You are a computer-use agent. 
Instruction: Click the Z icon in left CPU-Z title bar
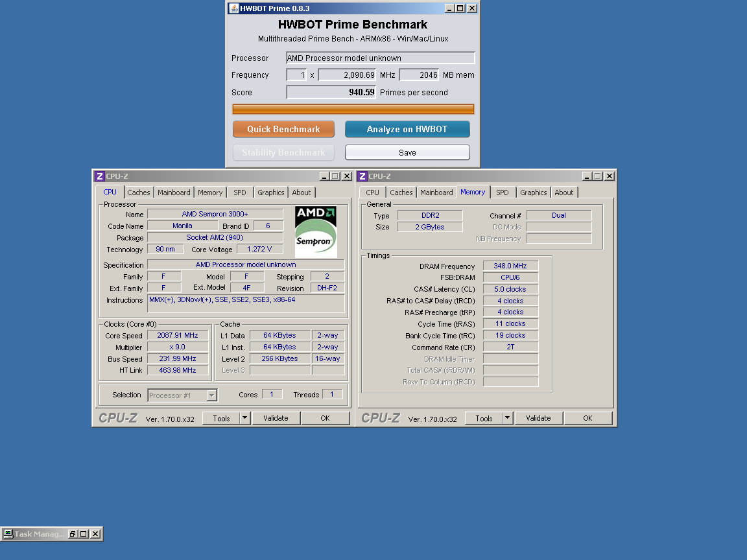click(x=100, y=176)
